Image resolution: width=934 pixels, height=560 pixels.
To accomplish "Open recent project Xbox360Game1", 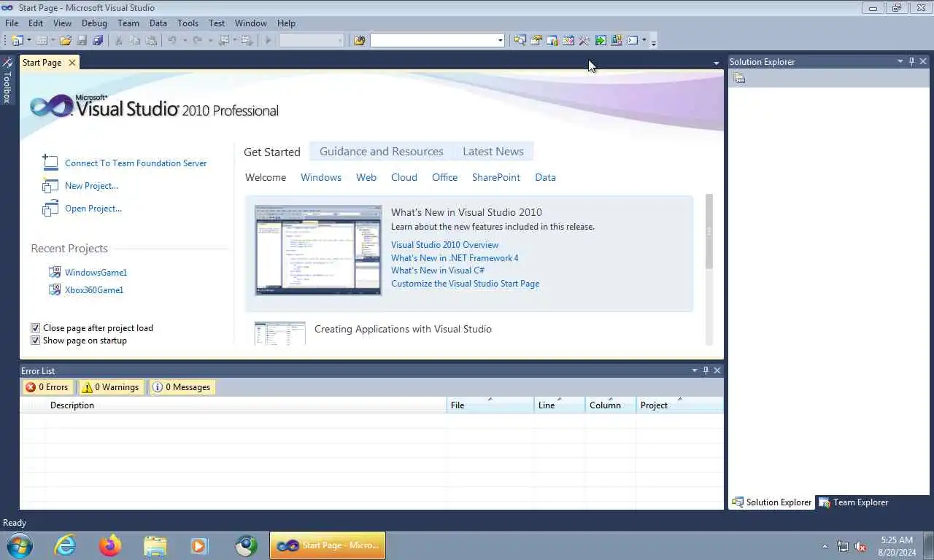I will [94, 290].
